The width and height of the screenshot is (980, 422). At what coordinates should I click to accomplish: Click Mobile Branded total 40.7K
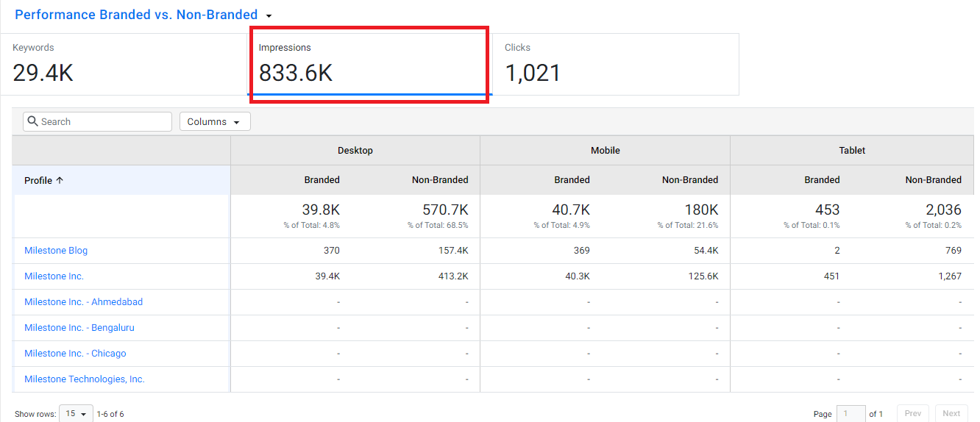(x=571, y=210)
